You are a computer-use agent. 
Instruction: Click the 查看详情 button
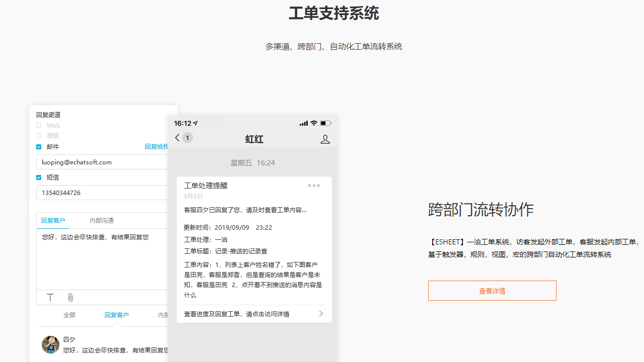click(x=492, y=291)
